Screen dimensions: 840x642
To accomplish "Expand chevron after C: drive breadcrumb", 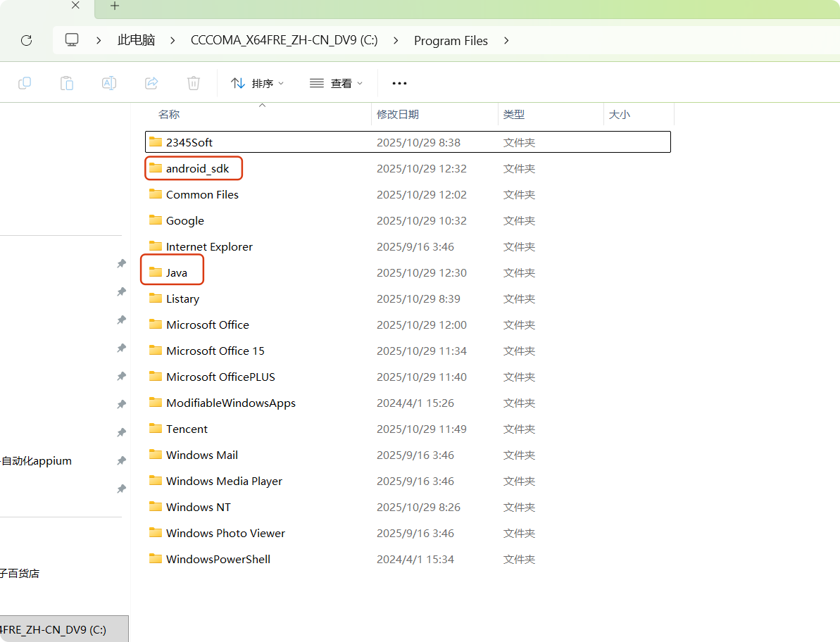I will pos(396,41).
